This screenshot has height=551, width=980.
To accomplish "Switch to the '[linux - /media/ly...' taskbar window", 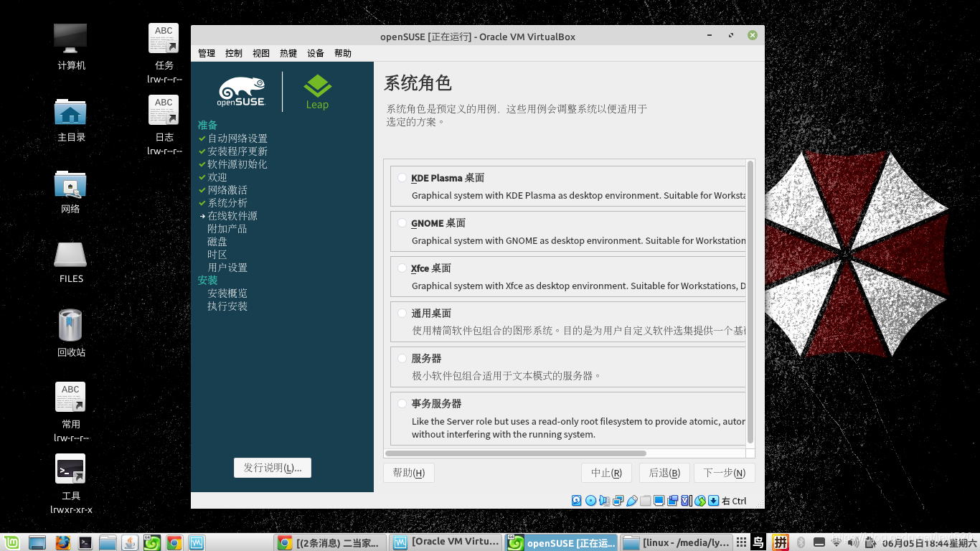I will click(678, 542).
